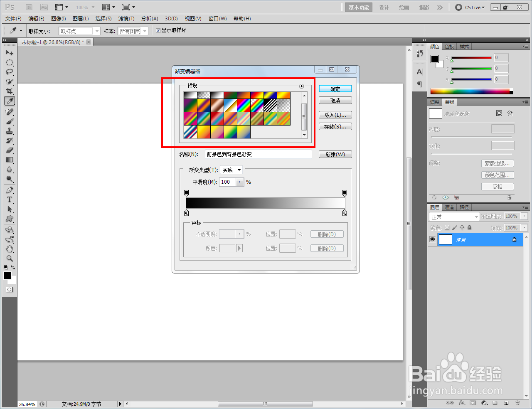
Task: Click 确定 in gradient editor
Action: tap(335, 89)
